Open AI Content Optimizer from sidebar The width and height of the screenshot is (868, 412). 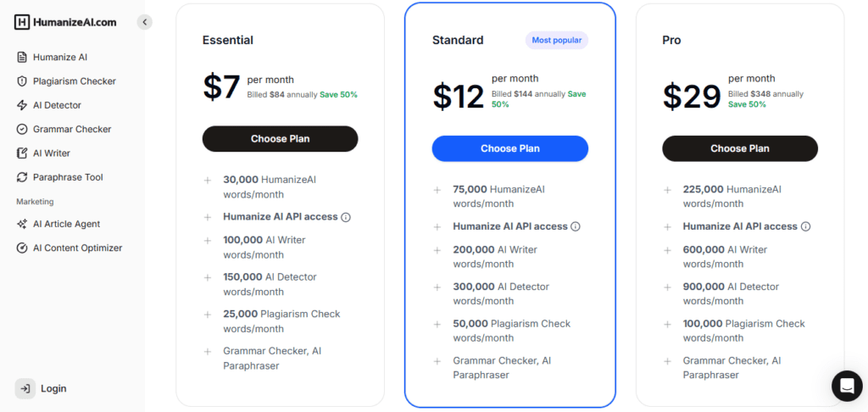[77, 248]
